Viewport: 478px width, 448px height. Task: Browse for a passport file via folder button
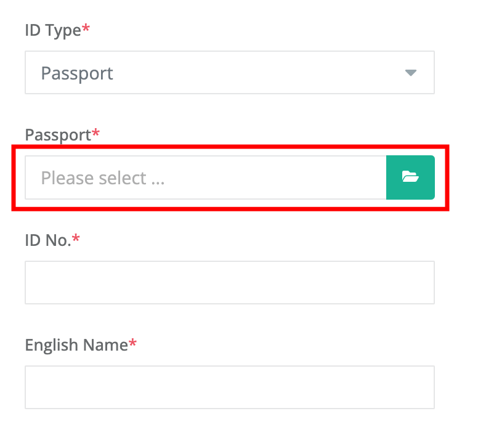pyautogui.click(x=410, y=177)
